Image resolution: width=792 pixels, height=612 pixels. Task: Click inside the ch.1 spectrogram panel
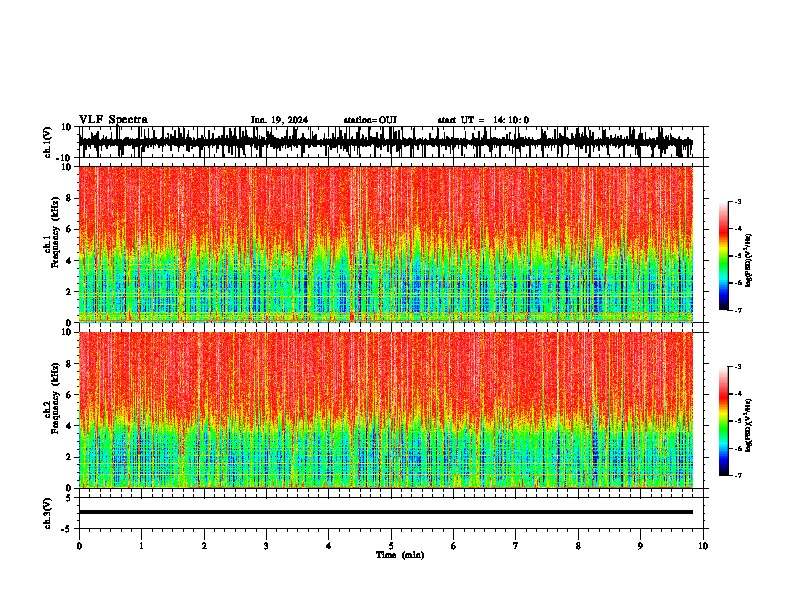pos(386,244)
